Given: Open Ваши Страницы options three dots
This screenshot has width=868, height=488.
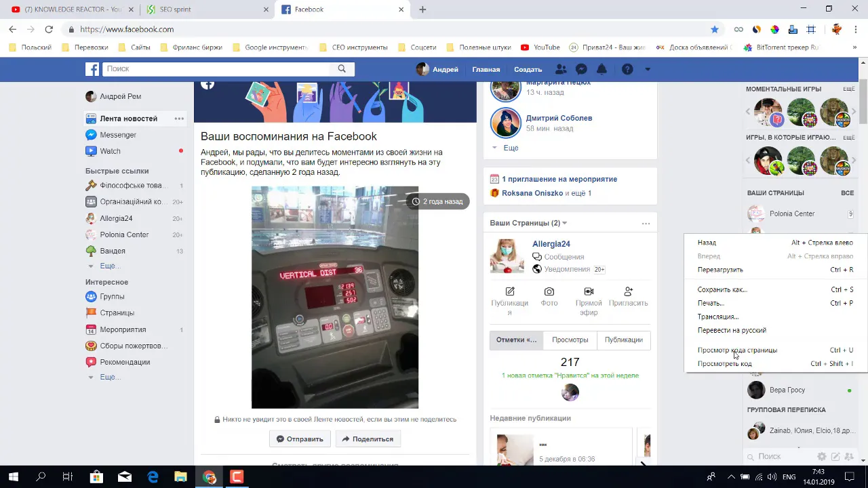Looking at the screenshot, I should tap(646, 223).
